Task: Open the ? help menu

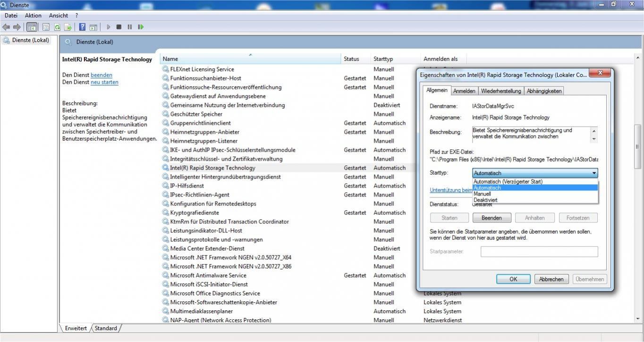Action: click(x=76, y=16)
